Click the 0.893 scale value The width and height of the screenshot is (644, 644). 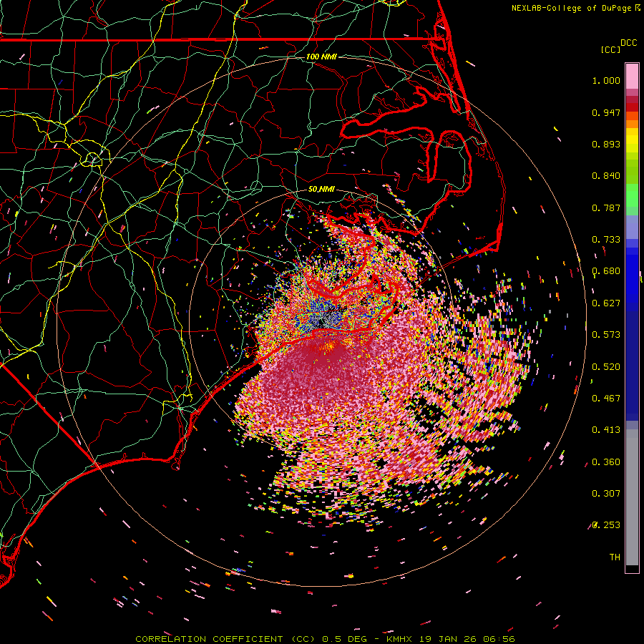pos(606,144)
